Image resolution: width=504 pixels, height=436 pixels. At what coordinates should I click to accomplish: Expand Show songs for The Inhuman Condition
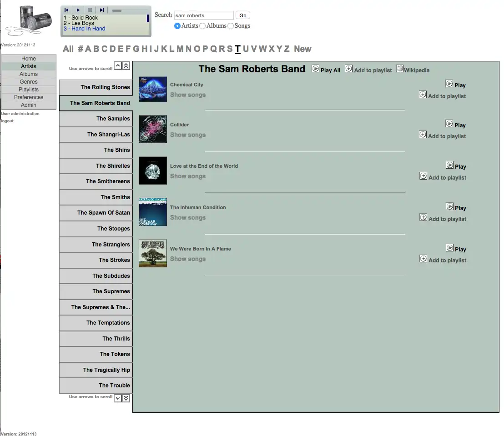click(188, 217)
